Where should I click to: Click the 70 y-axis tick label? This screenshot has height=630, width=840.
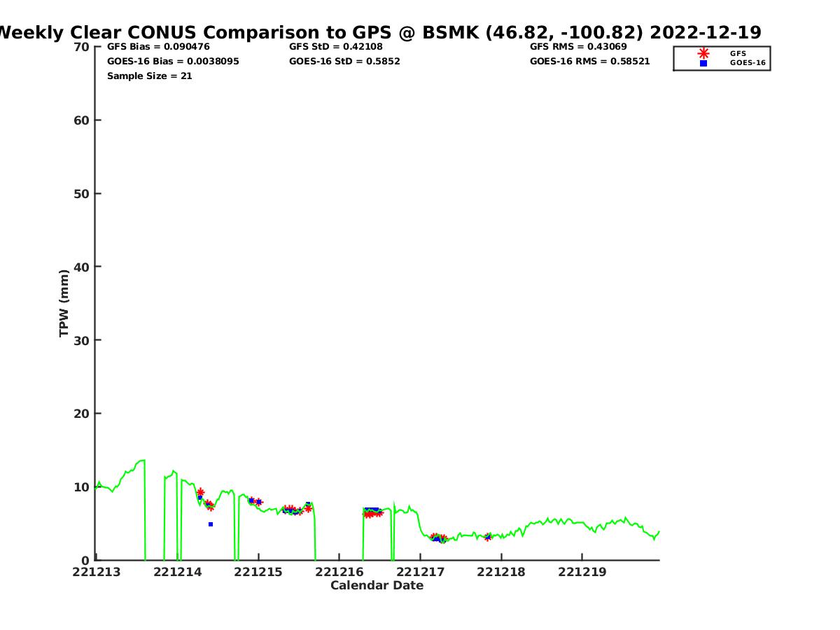[81, 47]
